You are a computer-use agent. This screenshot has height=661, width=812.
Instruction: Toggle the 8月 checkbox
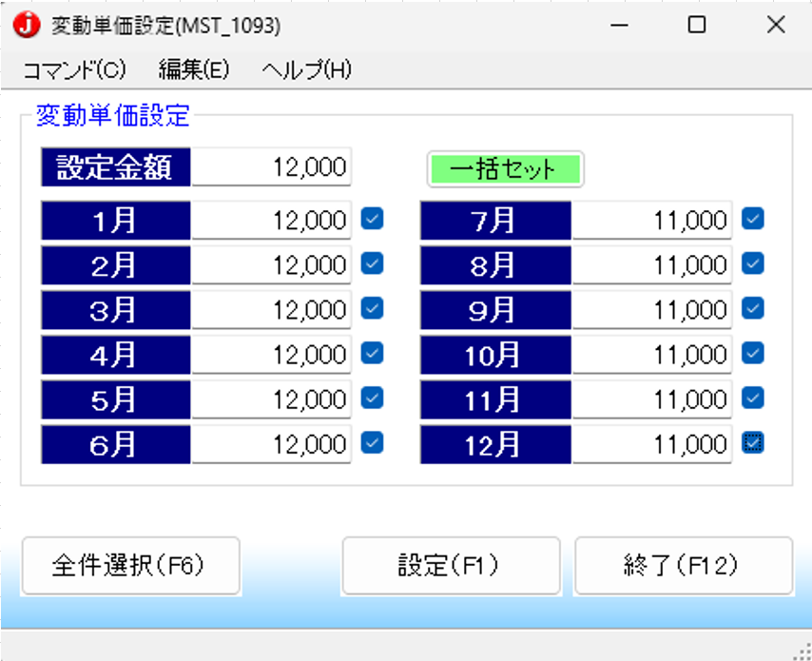pyautogui.click(x=752, y=263)
